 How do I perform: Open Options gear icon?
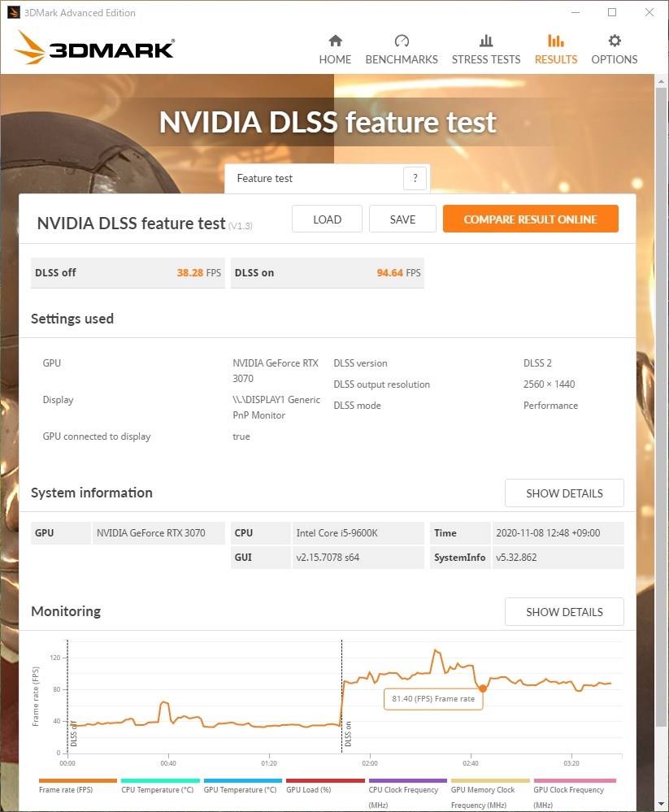click(615, 41)
